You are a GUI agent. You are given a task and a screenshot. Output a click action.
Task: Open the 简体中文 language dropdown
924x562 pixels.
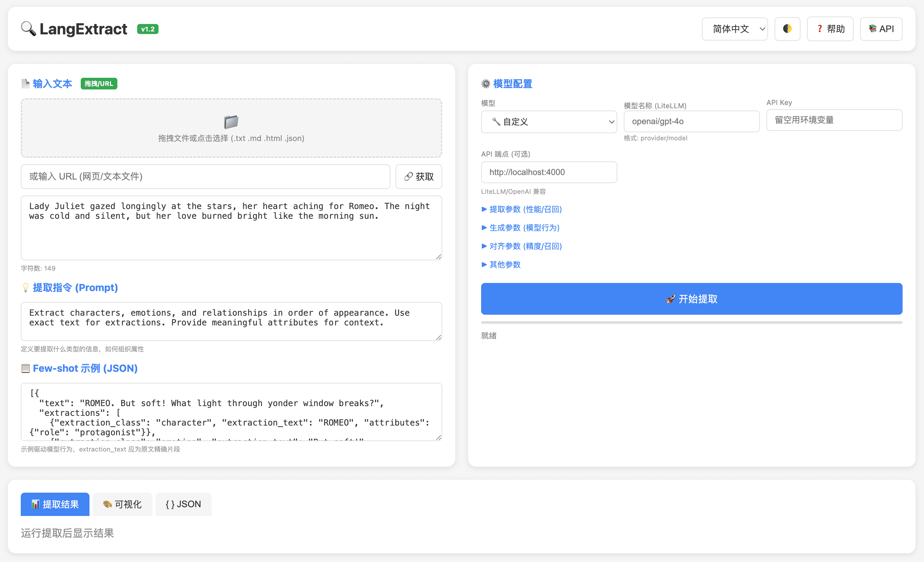coord(734,29)
